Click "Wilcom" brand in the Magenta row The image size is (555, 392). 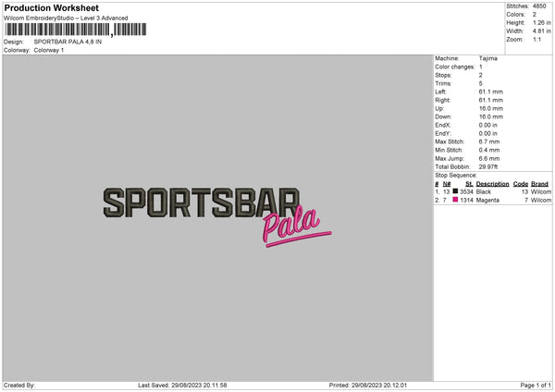click(x=541, y=201)
